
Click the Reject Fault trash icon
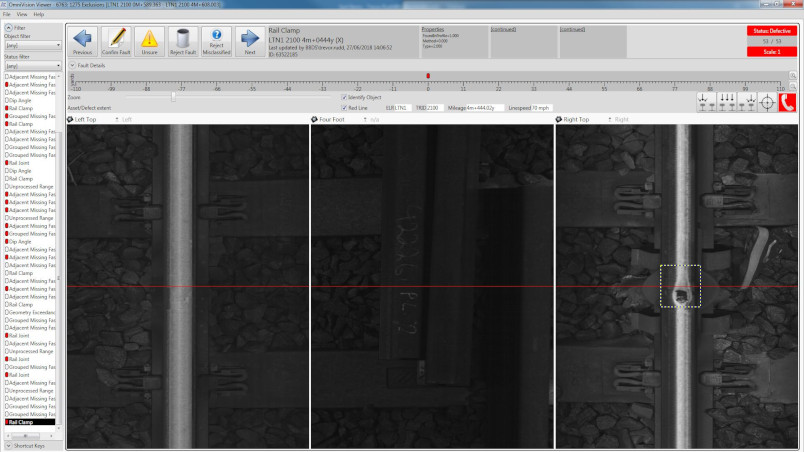tap(183, 41)
